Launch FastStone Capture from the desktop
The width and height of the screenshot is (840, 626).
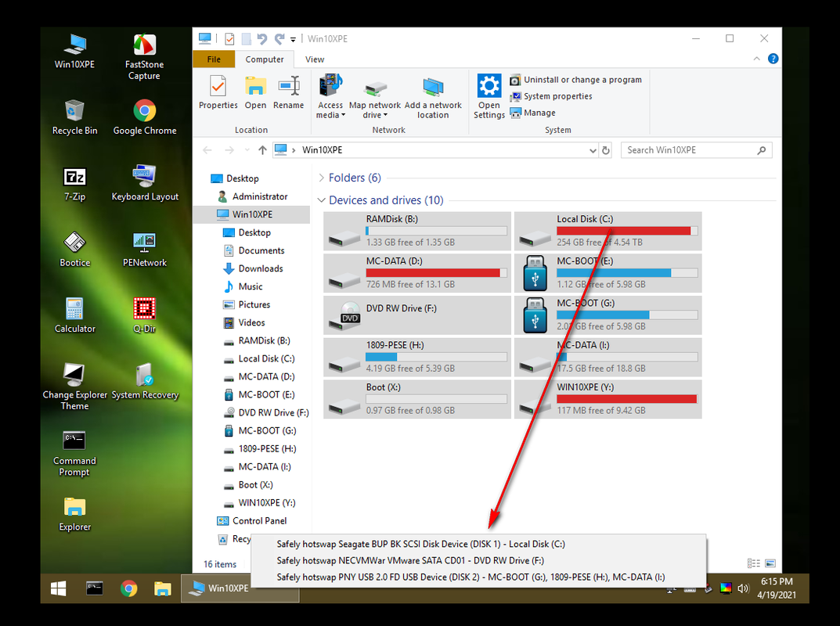[x=144, y=56]
